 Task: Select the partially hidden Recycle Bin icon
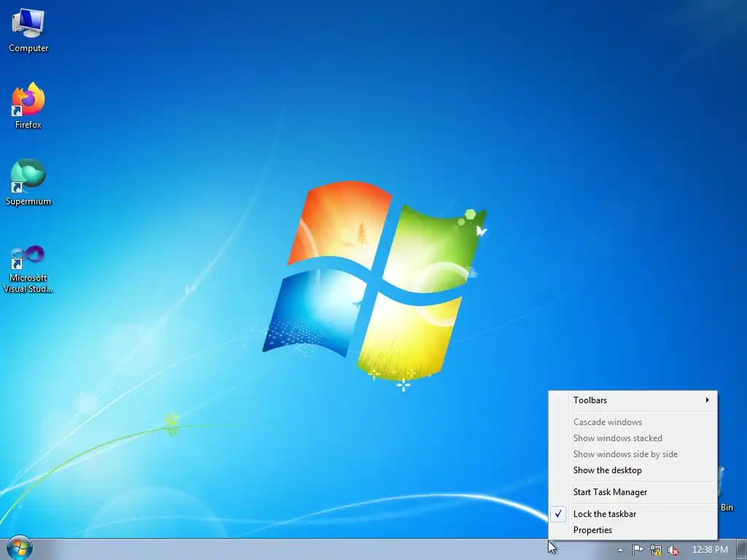(726, 491)
